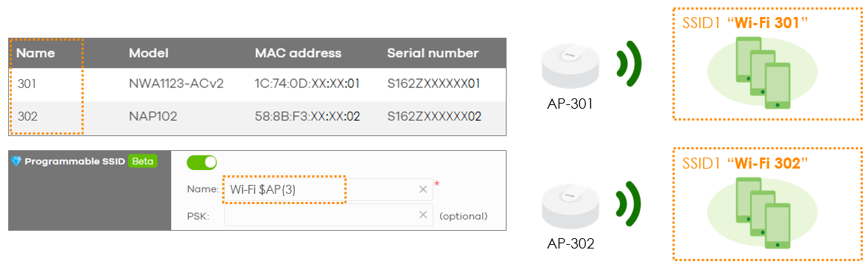Screen dimensions: 868x267
Task: Clear the Name field with its X icon
Action: [423, 189]
